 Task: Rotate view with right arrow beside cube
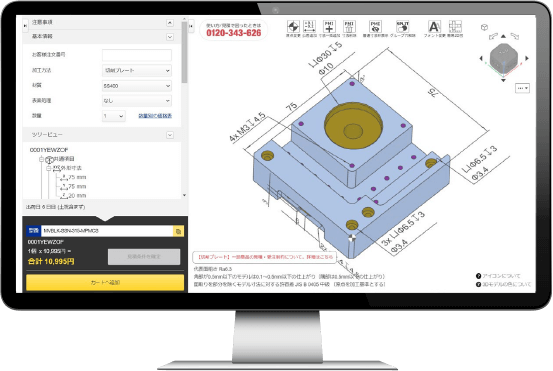527,59
